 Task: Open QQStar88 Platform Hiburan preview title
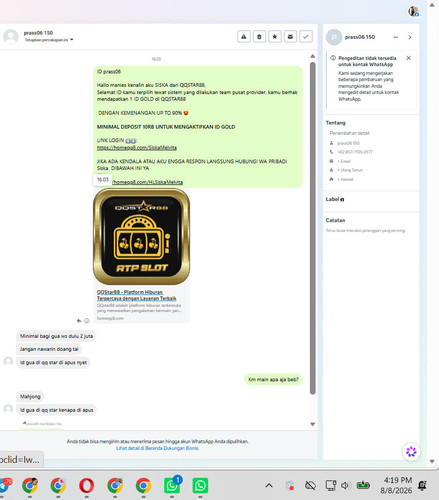pyautogui.click(x=136, y=295)
